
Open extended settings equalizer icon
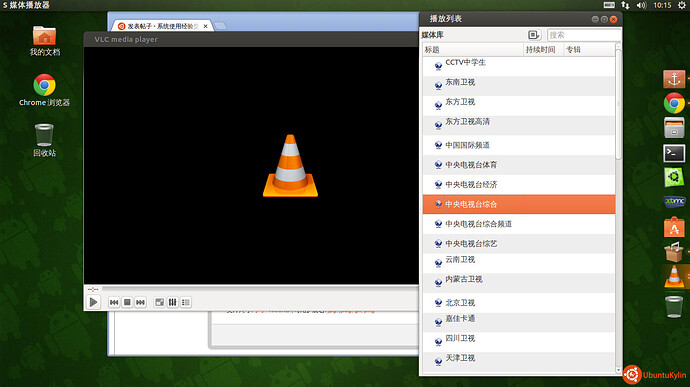pos(172,302)
